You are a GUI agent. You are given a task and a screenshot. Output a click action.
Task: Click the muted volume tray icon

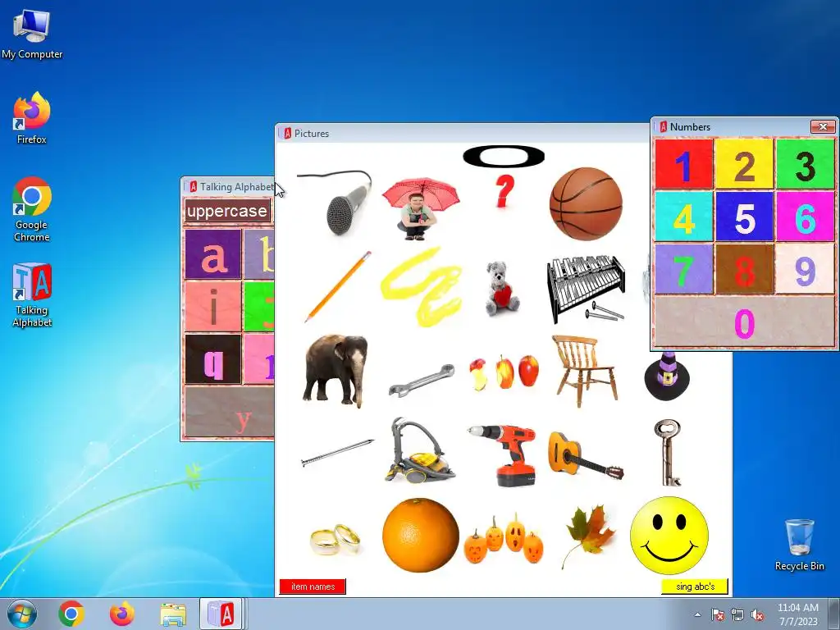tap(757, 614)
